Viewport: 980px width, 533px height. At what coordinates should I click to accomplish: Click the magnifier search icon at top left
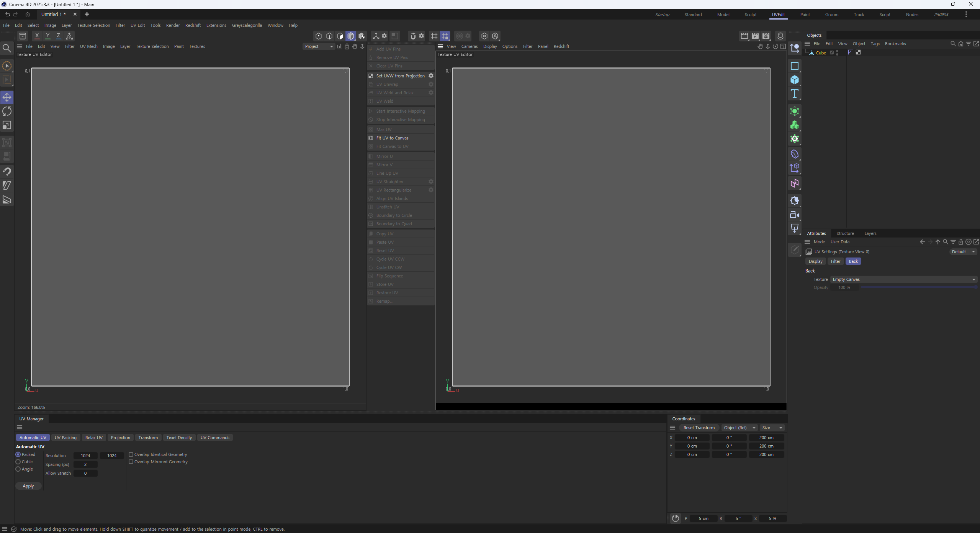[7, 48]
